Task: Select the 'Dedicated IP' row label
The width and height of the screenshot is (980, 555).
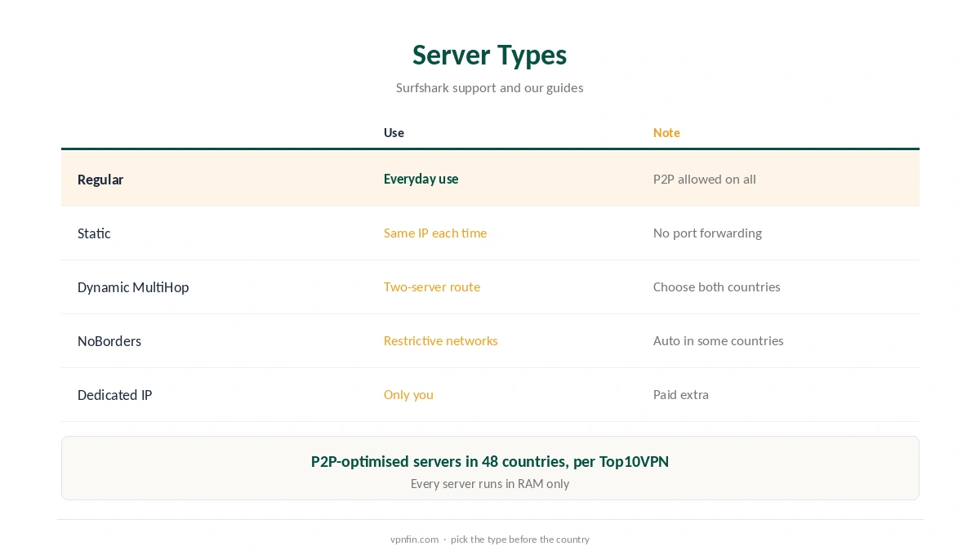Action: point(114,395)
